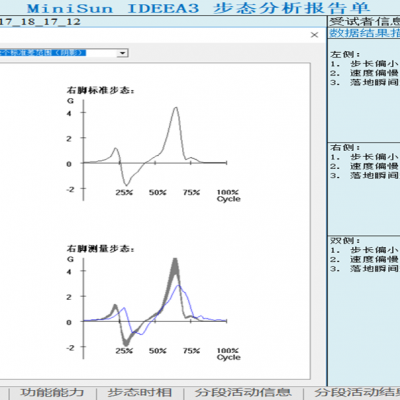Expand the standard deviation range dropdown arrow
This screenshot has height=400, width=400.
pyautogui.click(x=123, y=53)
